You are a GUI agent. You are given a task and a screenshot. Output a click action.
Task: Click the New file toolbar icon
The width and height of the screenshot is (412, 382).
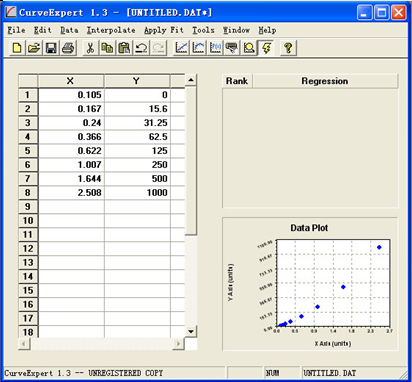(17, 48)
